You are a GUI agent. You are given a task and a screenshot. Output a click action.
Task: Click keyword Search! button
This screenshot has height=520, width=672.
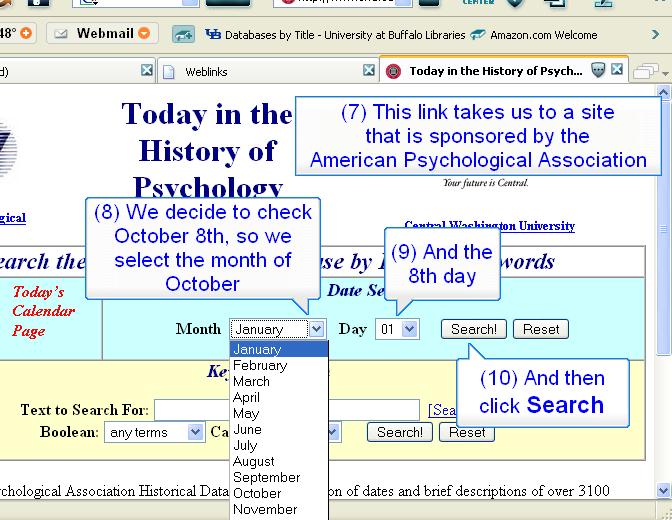point(400,433)
